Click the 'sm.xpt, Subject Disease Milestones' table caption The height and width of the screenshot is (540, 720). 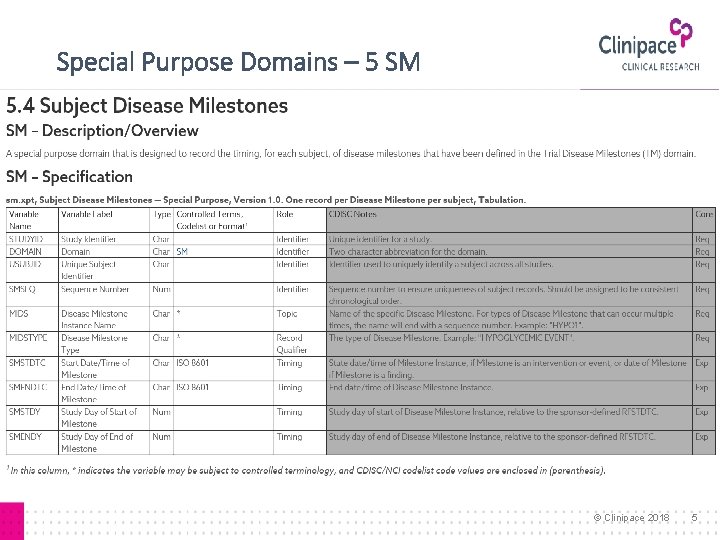[266, 200]
